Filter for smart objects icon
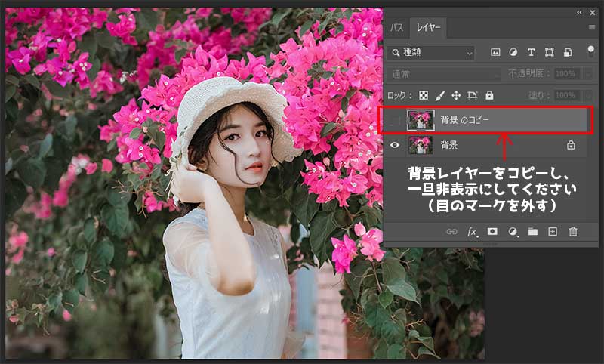This screenshot has height=364, width=604. (568, 52)
